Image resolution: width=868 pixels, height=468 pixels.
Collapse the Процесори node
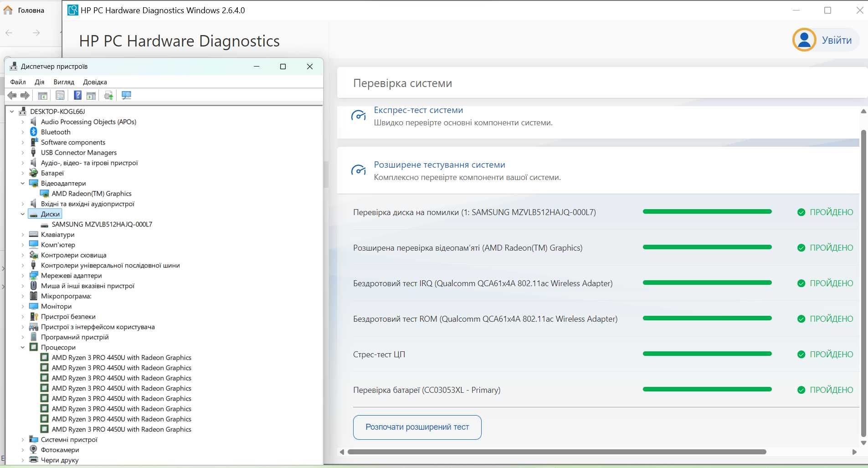point(23,347)
